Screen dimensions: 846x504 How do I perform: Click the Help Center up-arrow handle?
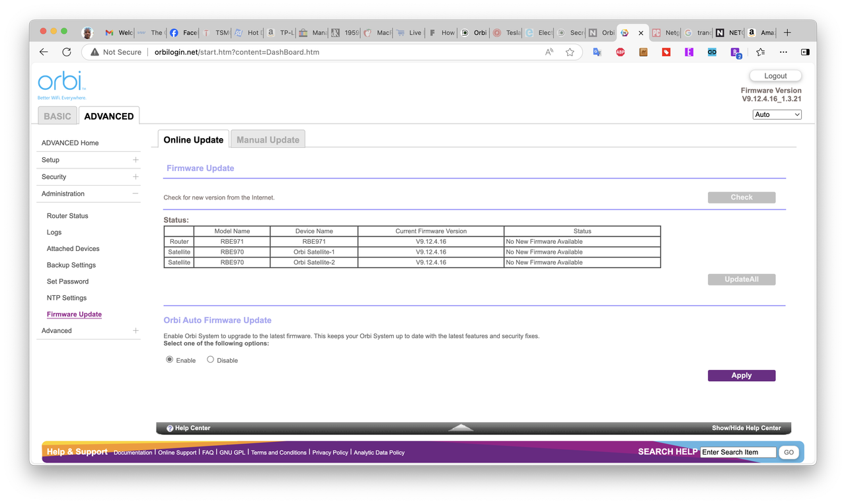tap(461, 428)
